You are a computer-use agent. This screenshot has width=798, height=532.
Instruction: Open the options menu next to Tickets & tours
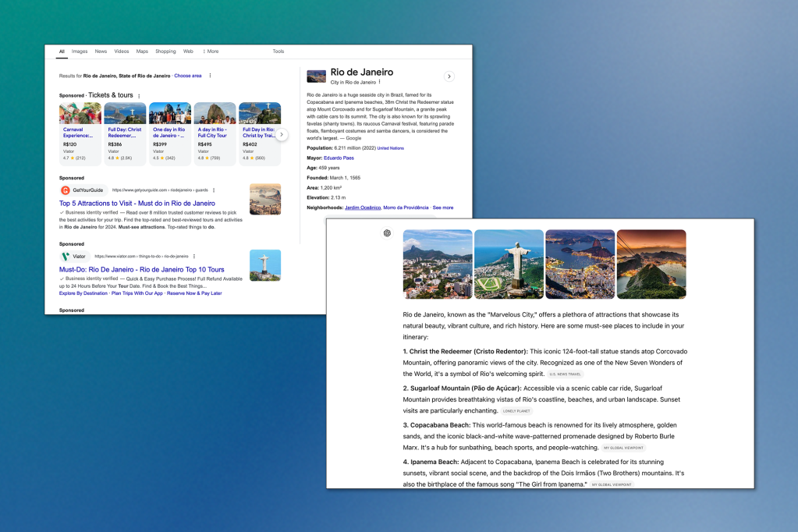[x=139, y=96]
